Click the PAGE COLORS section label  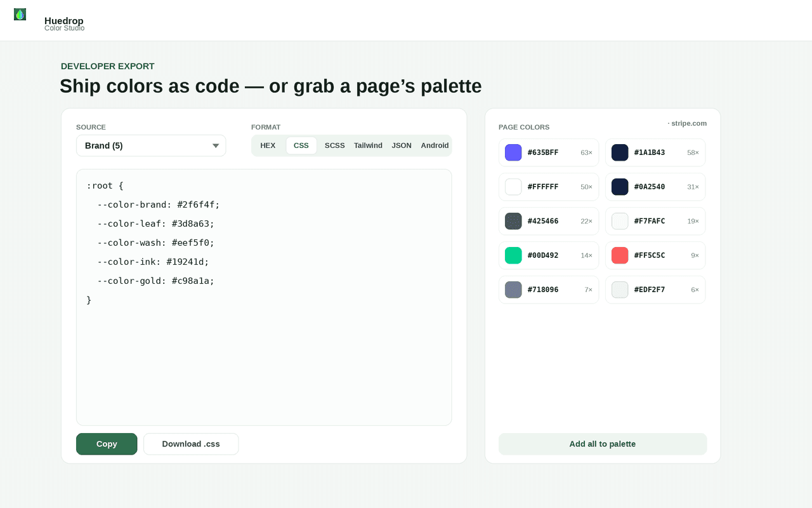(524, 127)
